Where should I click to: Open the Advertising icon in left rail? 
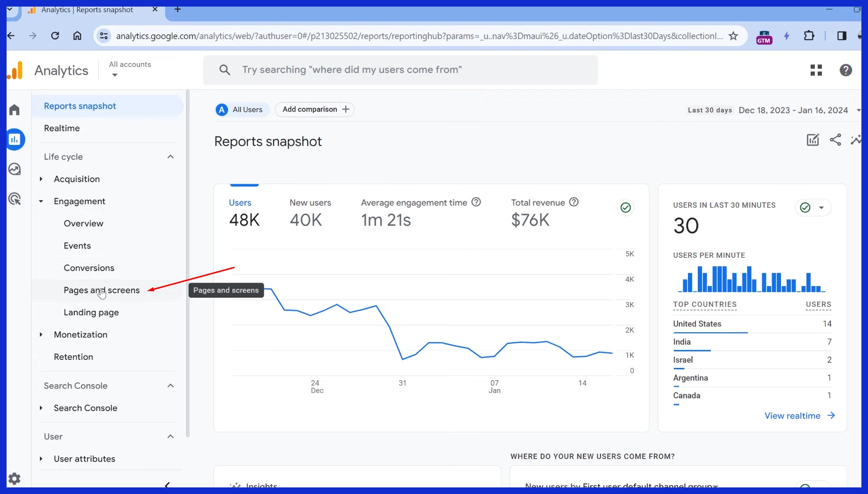point(15,199)
